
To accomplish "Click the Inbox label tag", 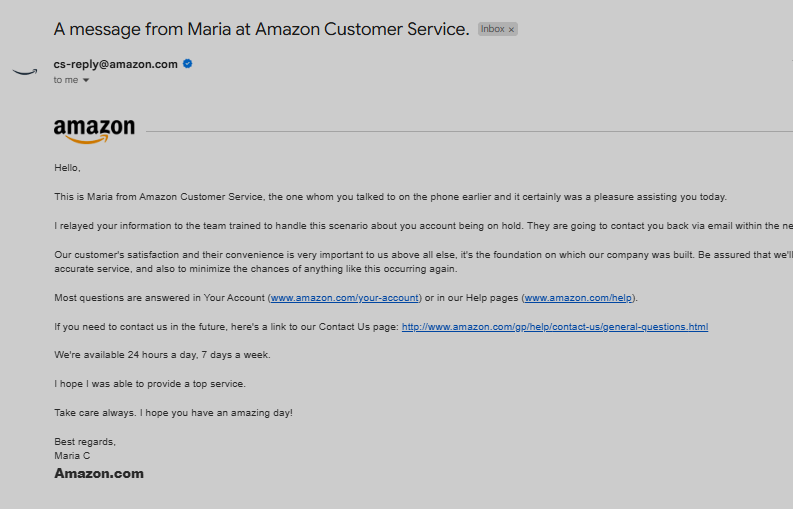I will click(493, 29).
